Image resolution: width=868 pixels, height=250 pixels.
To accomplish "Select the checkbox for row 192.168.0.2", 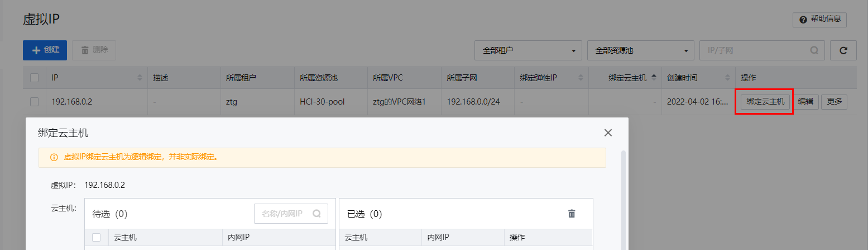I will pyautogui.click(x=35, y=102).
